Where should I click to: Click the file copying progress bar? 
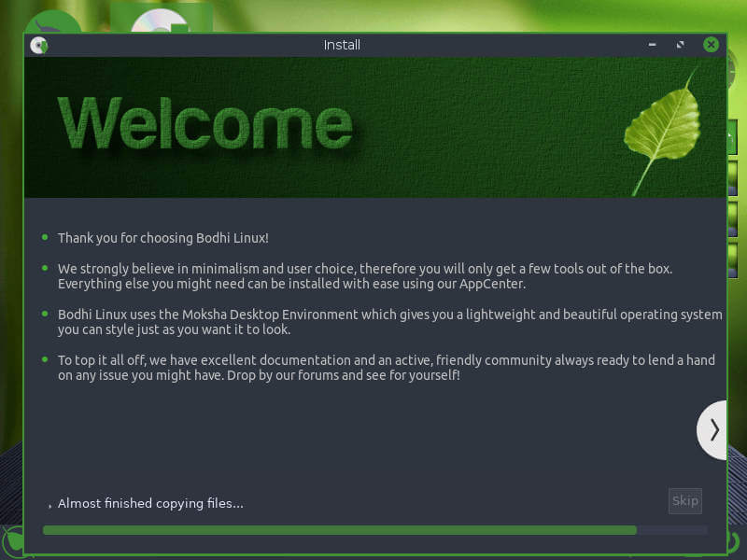374,530
